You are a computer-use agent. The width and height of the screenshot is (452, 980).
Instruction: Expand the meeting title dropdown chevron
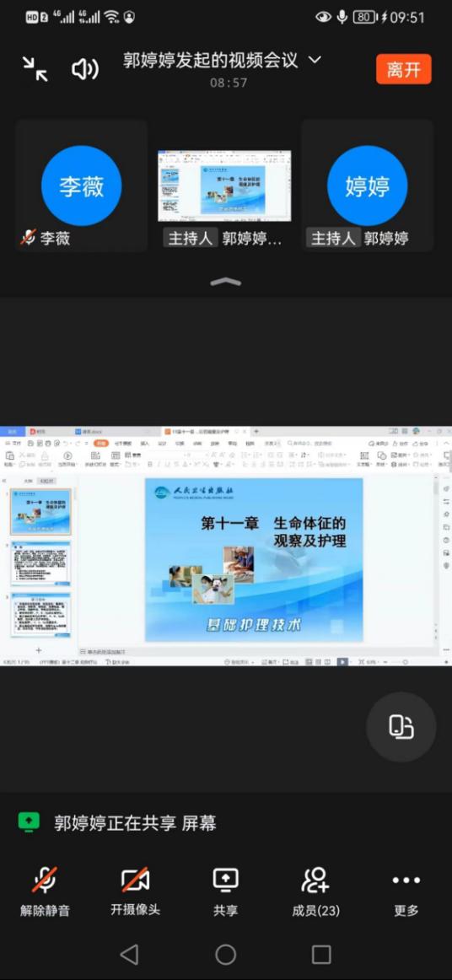315,60
